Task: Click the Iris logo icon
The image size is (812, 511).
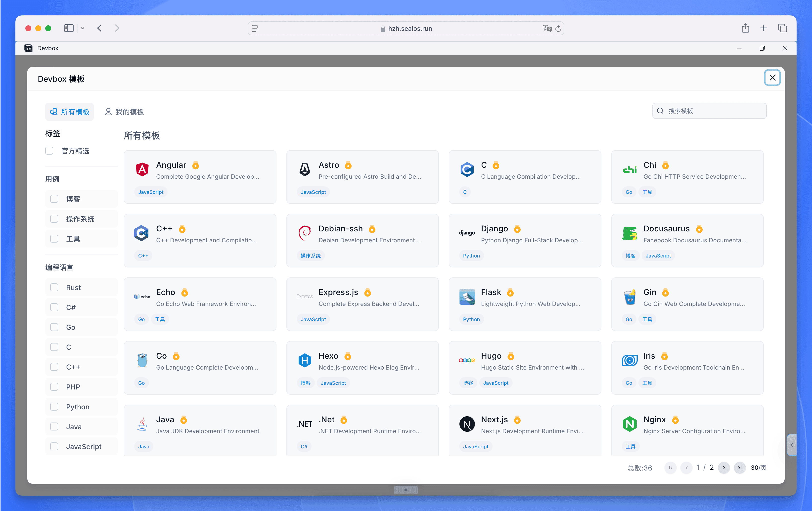Action: (630, 360)
